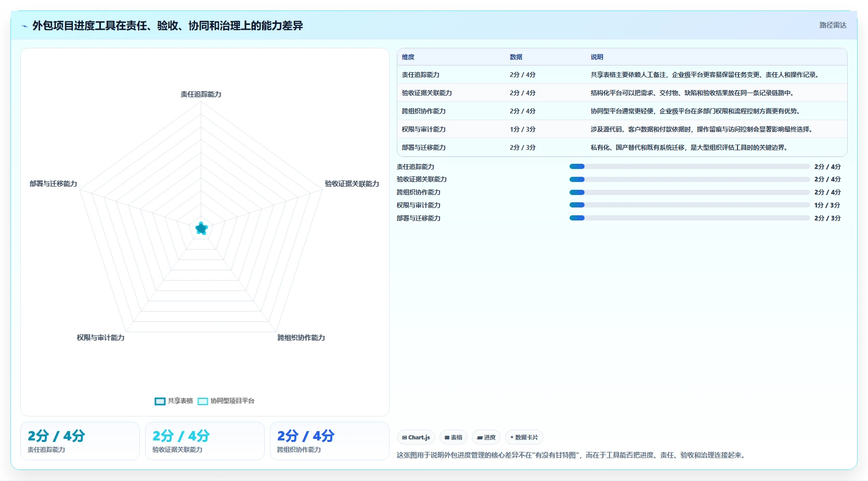Click description starting 涉及源代码
868x481 pixels.
click(702, 129)
